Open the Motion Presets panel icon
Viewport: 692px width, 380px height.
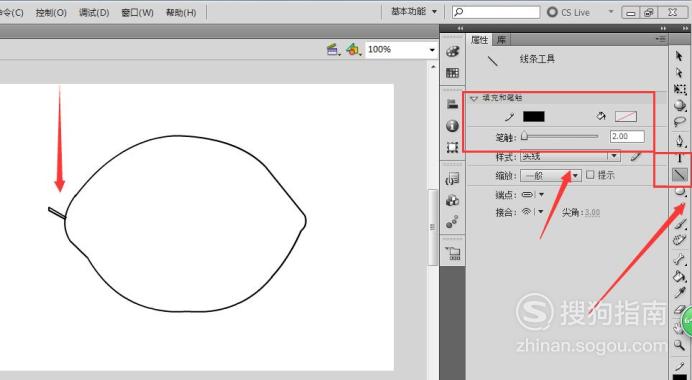(452, 222)
